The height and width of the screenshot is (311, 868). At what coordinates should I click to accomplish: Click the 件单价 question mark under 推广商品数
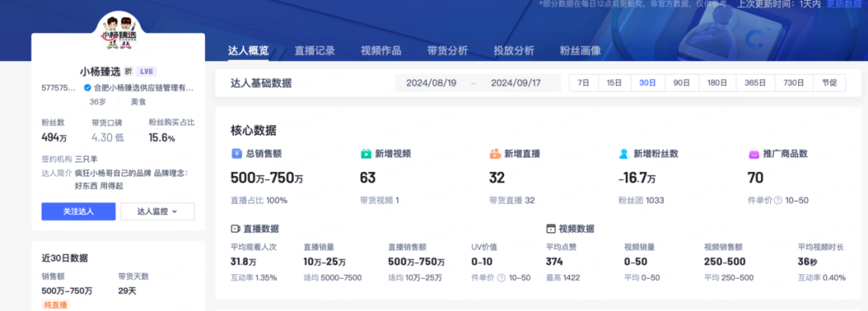click(x=778, y=200)
